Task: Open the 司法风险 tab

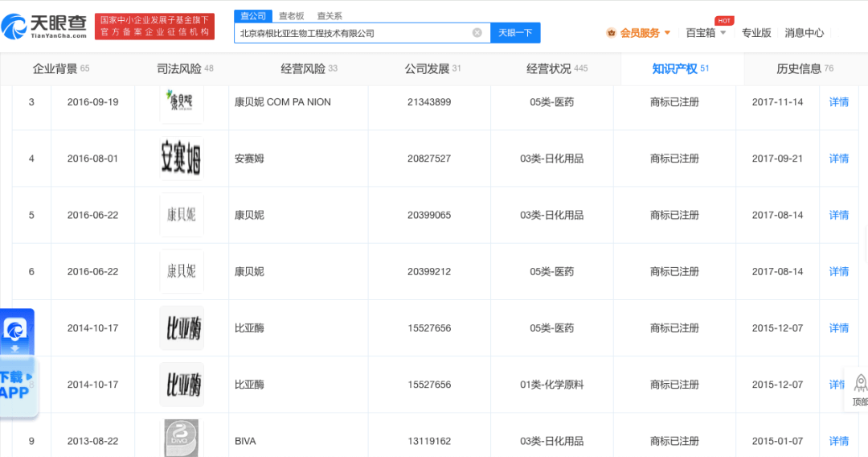Action: coord(185,69)
